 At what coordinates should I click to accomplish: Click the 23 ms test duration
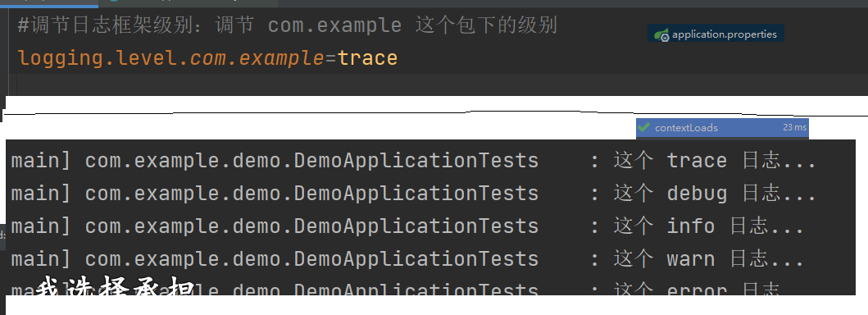pyautogui.click(x=794, y=127)
